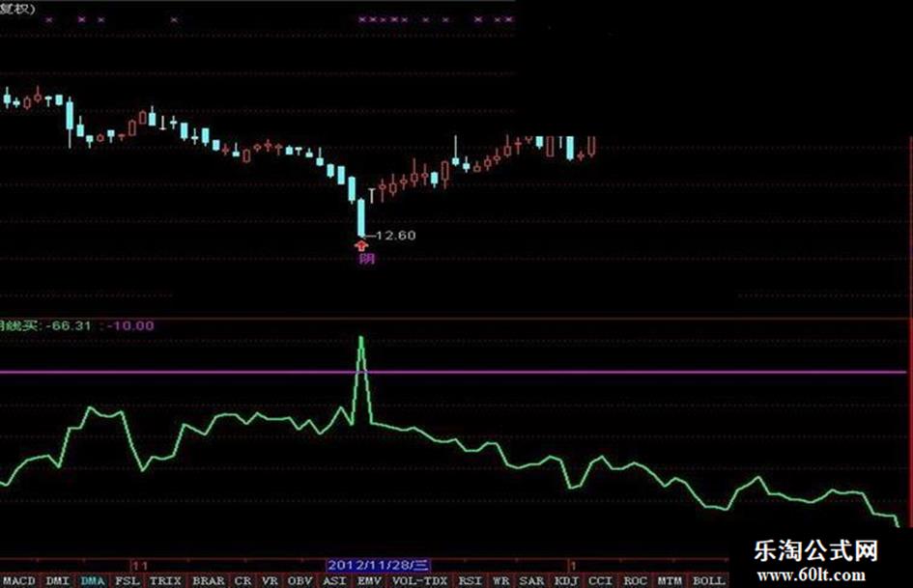This screenshot has height=588, width=913.
Task: Click the indicator value -66.31
Action: [69, 325]
